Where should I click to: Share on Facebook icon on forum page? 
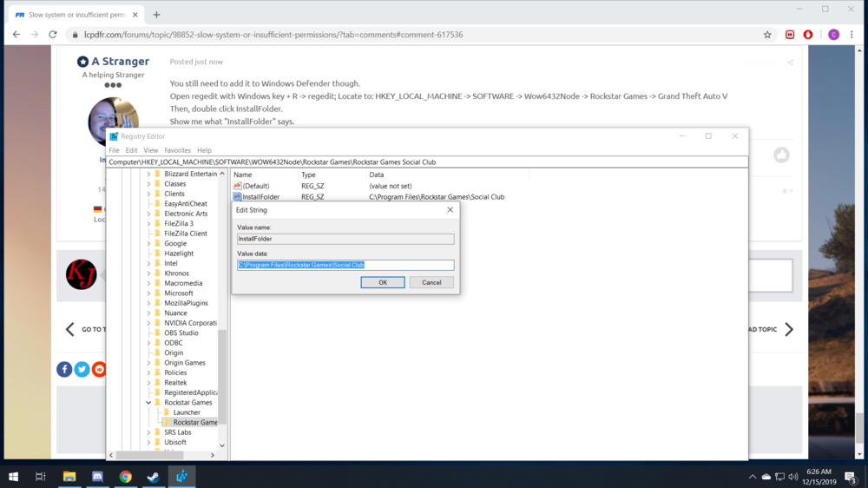pyautogui.click(x=64, y=369)
